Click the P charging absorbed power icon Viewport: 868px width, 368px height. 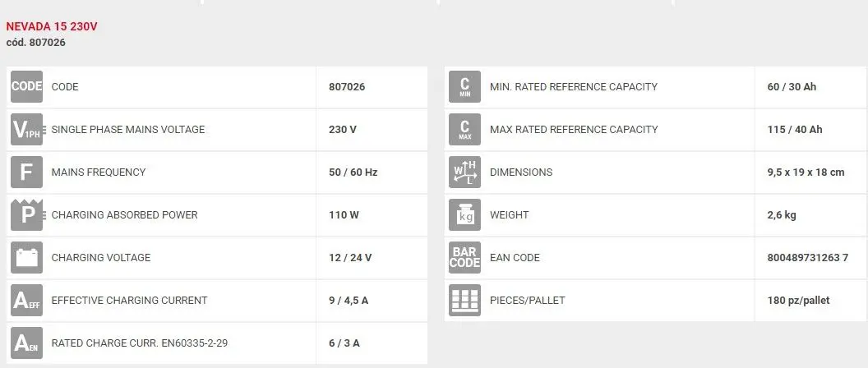[26, 214]
